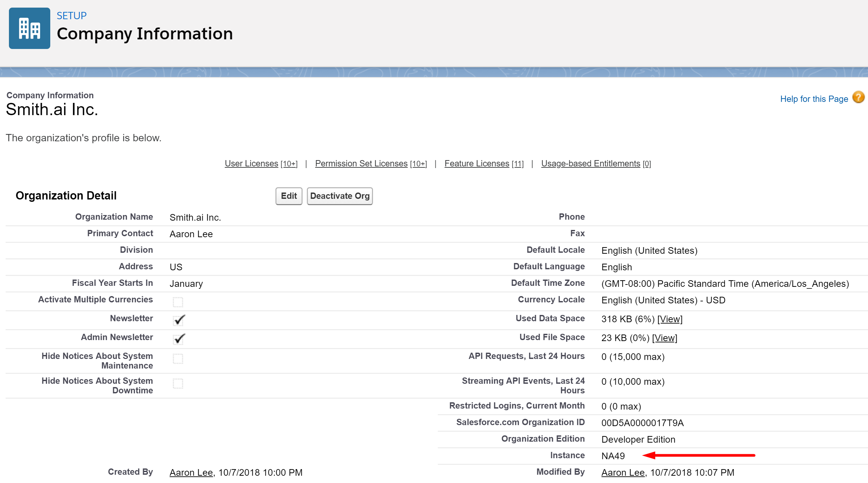868x483 pixels.
Task: Open Aaron Lee link in Modified By
Action: [623, 472]
